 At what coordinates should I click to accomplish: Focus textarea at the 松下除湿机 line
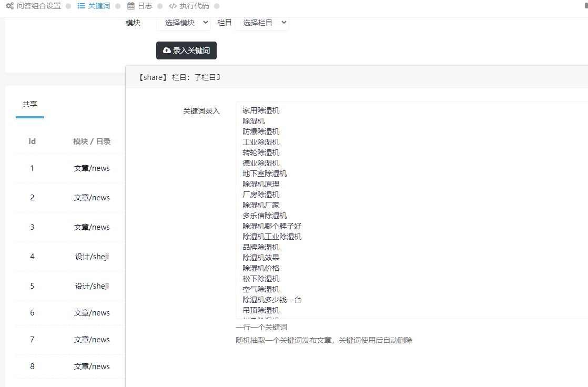[x=261, y=279]
